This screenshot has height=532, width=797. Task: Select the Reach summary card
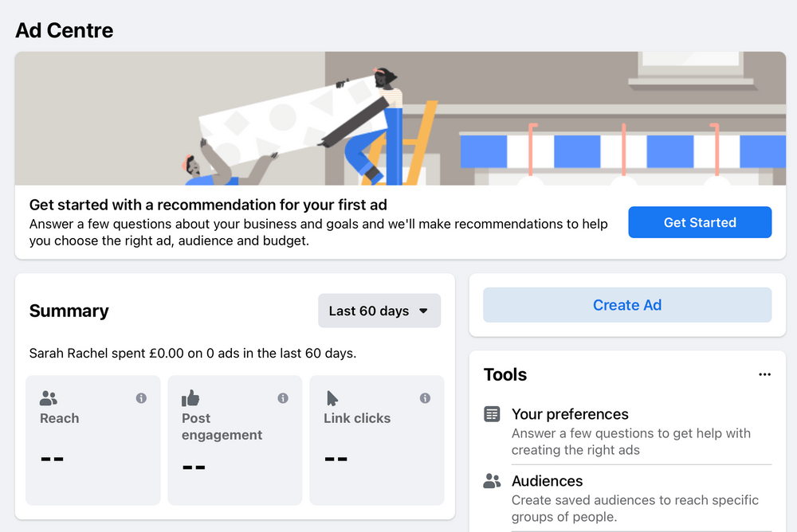click(x=92, y=440)
